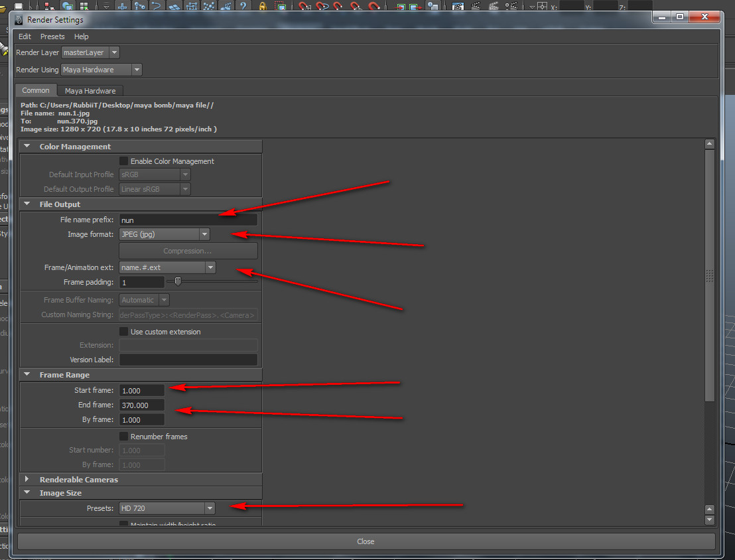Open the Render View window icon
The height and width of the screenshot is (560, 735).
click(x=458, y=5)
